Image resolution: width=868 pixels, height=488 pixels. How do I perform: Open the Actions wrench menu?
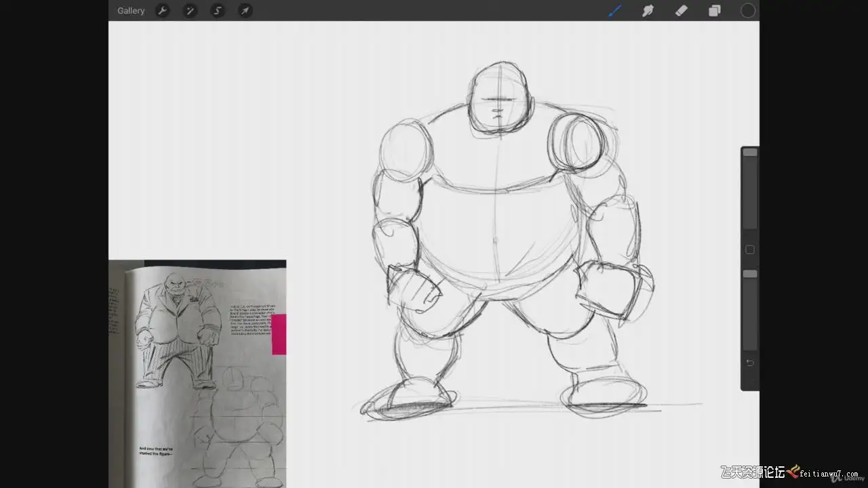[162, 11]
